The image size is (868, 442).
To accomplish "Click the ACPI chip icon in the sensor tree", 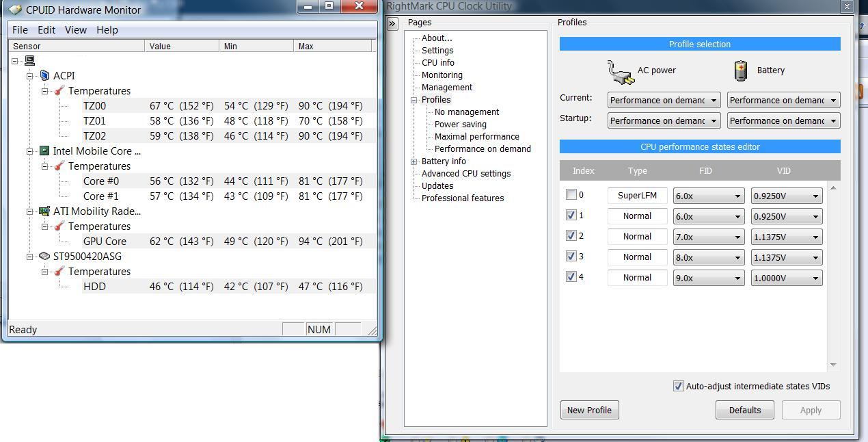I will click(x=44, y=75).
